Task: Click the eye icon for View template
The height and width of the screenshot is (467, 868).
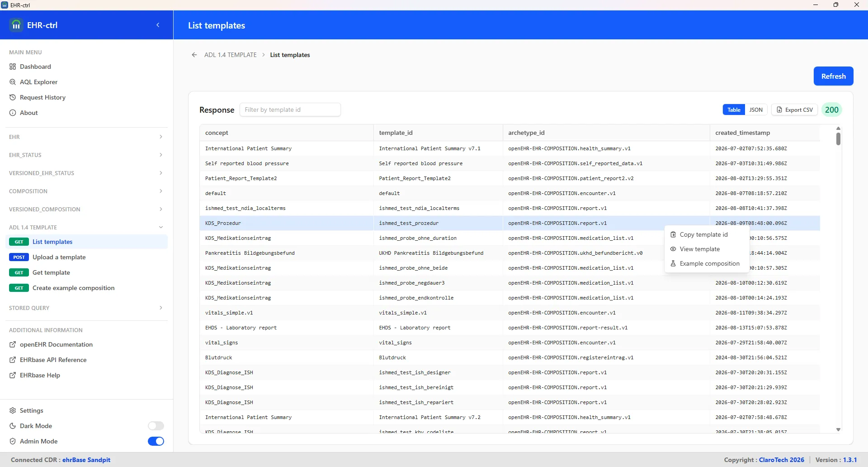Action: tap(673, 249)
